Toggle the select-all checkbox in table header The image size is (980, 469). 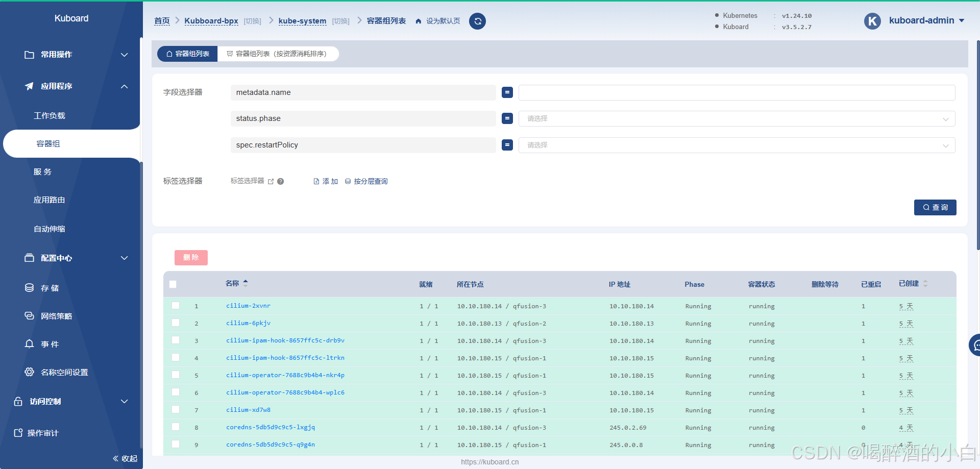pos(173,284)
